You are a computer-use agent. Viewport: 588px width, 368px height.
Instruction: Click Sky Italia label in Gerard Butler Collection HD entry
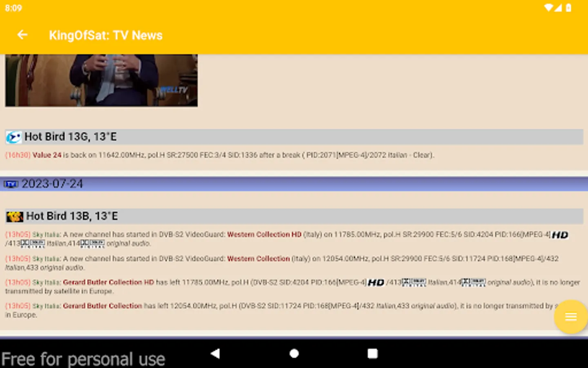click(x=47, y=282)
